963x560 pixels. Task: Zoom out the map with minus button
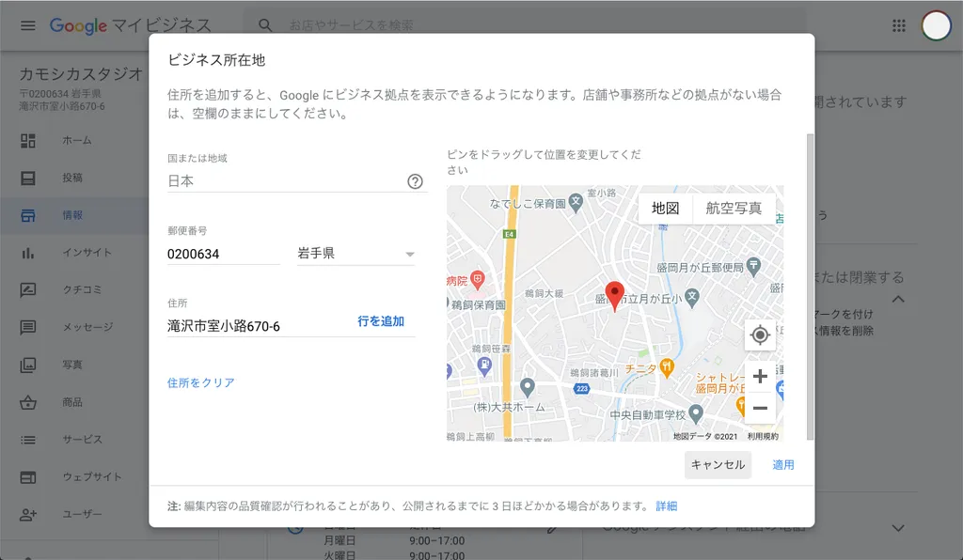click(760, 408)
